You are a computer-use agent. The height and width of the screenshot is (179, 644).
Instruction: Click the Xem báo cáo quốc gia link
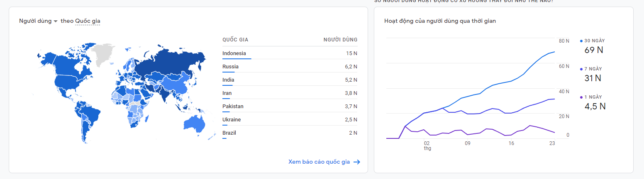(x=319, y=162)
